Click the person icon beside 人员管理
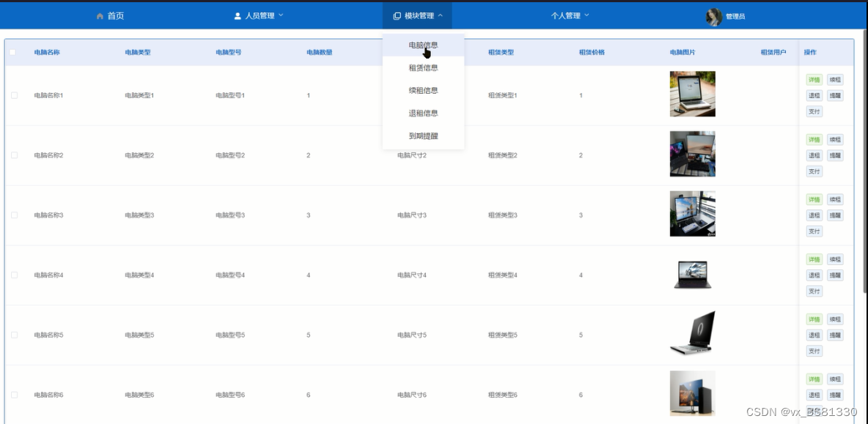The image size is (868, 424). coord(238,16)
